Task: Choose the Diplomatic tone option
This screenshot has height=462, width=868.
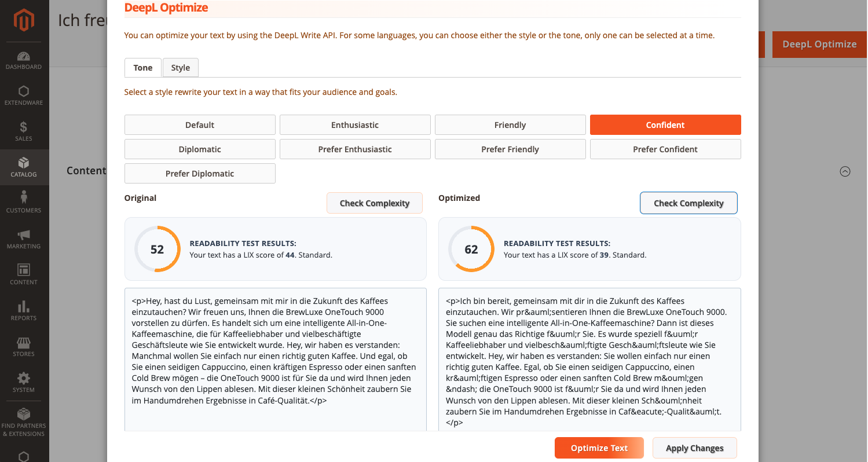Action: pos(200,149)
